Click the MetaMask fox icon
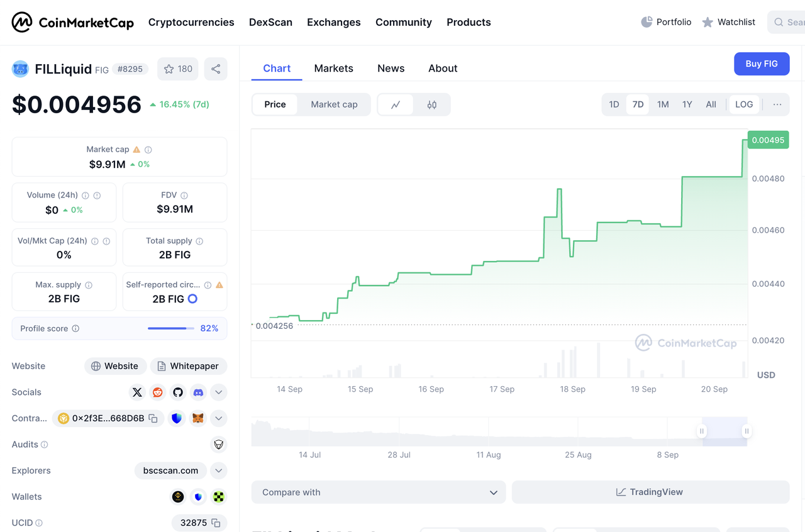The image size is (805, 532). coord(197,418)
